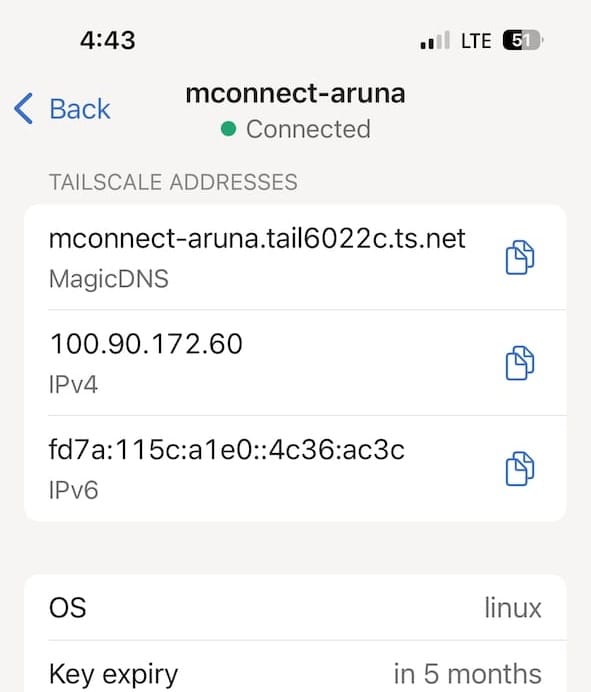591x692 pixels.
Task: Tap the IPv6 label
Action: click(73, 490)
